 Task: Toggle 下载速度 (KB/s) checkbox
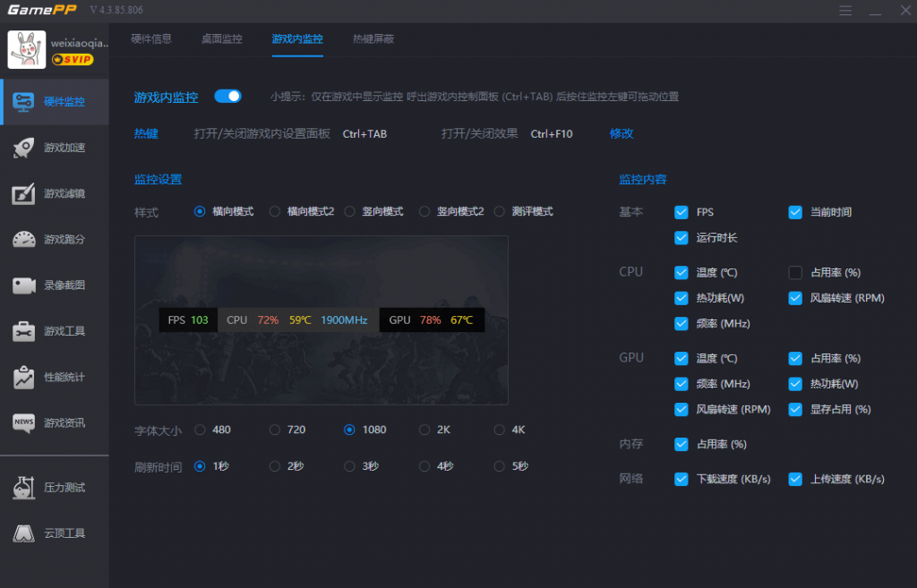pos(681,480)
